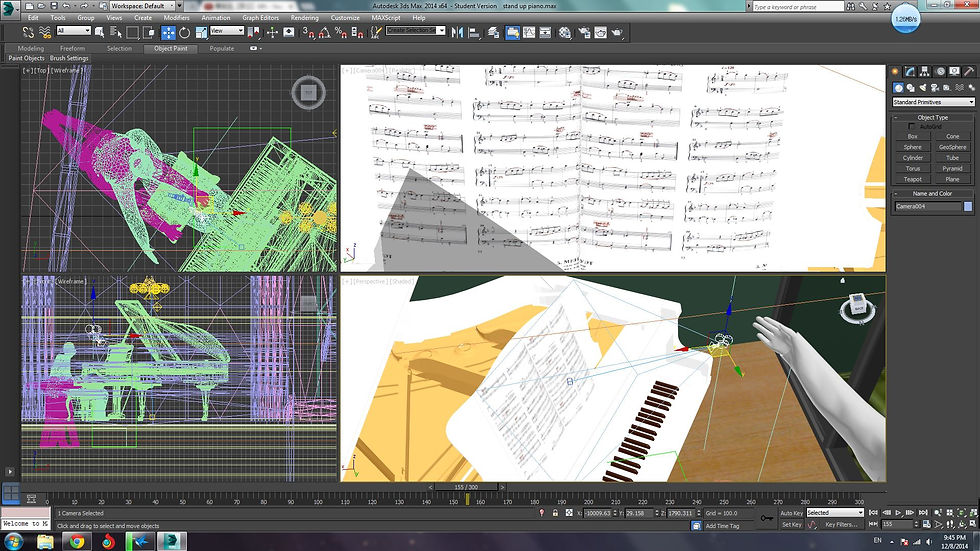Viewport: 980px width, 551px height.
Task: Click the Select and Manipulate icon
Action: pos(272,32)
